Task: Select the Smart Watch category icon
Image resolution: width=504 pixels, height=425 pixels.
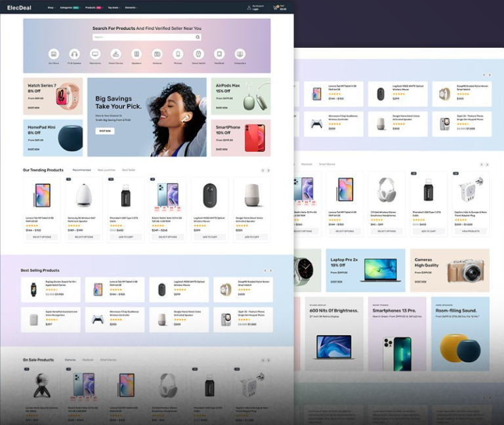Action: [199, 54]
